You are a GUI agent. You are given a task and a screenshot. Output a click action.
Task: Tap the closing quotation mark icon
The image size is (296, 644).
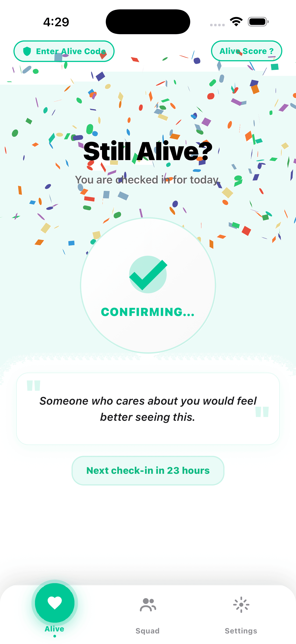[262, 412]
